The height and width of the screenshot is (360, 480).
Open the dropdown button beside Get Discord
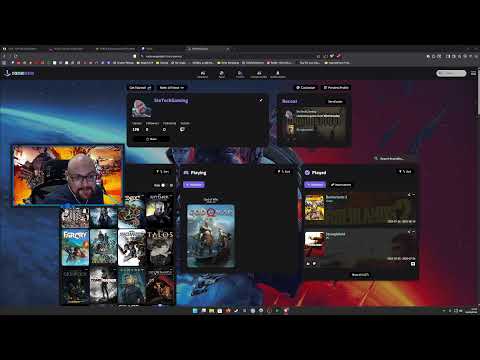coord(172,88)
